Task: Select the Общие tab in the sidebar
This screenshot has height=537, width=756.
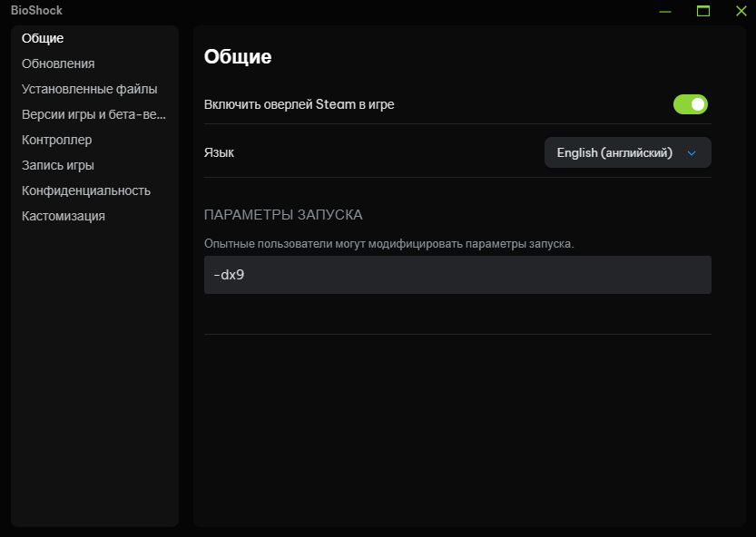Action: point(43,38)
